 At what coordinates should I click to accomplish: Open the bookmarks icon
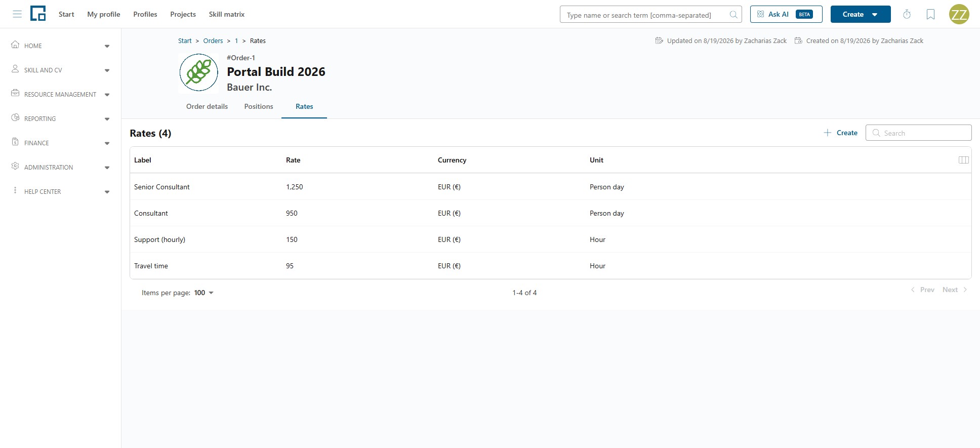pos(930,14)
